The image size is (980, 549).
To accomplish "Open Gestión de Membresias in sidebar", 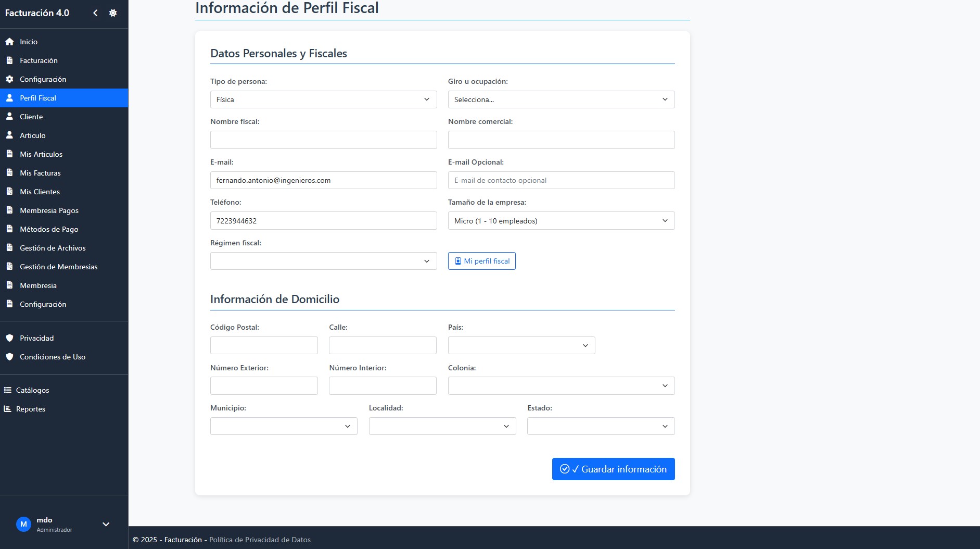I will [x=58, y=267].
